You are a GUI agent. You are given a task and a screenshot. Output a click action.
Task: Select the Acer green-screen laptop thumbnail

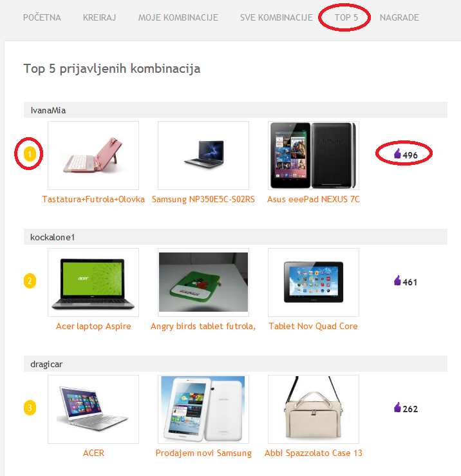pyautogui.click(x=93, y=282)
